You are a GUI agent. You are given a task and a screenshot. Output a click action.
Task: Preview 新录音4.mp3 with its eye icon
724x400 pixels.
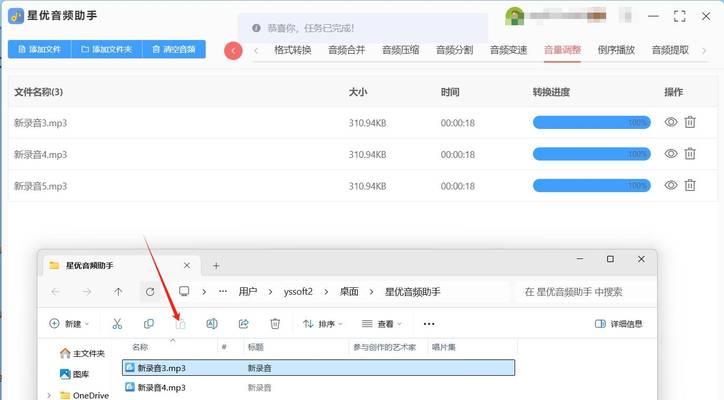[671, 153]
